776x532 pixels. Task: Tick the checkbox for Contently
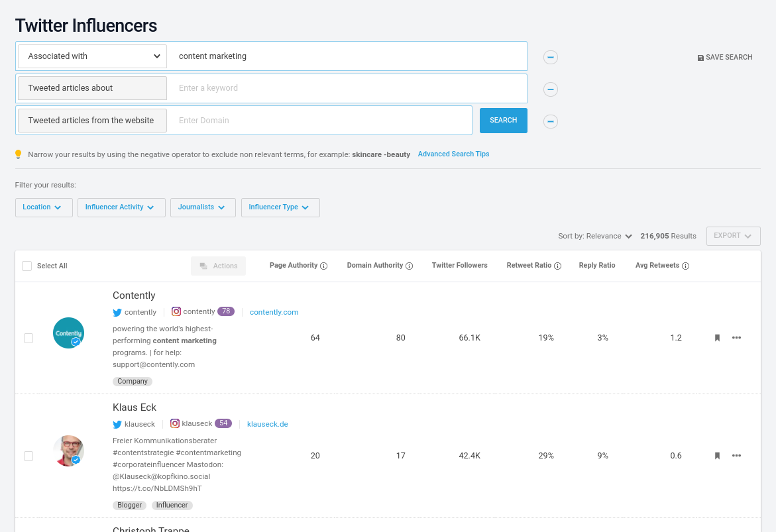coord(28,338)
